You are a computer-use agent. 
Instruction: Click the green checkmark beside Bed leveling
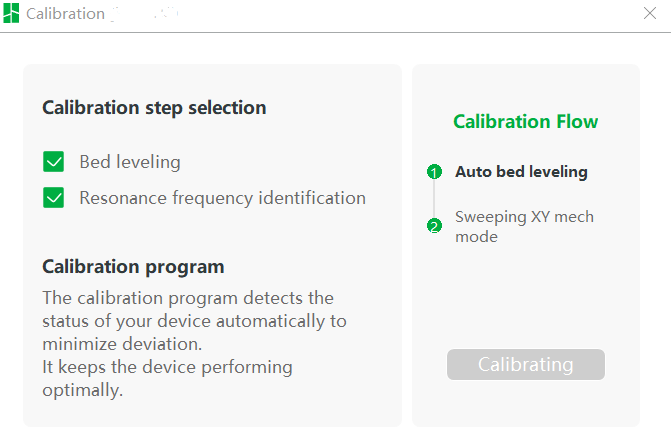coord(53,162)
